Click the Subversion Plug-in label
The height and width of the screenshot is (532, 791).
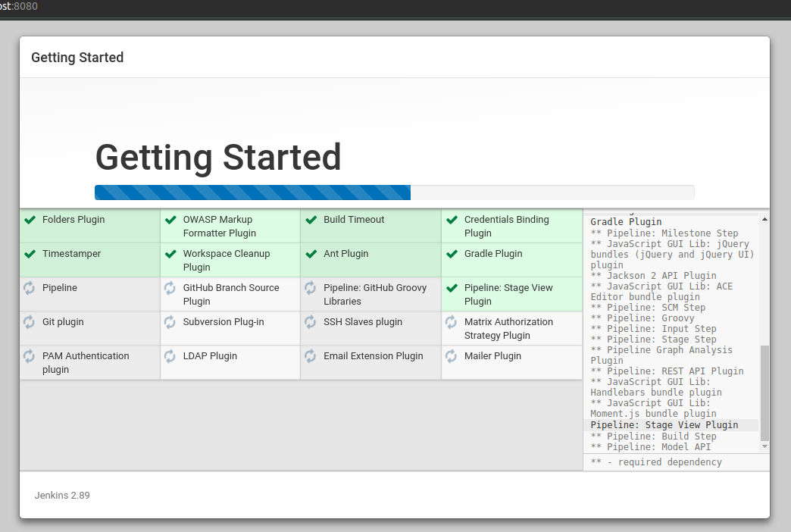[224, 322]
